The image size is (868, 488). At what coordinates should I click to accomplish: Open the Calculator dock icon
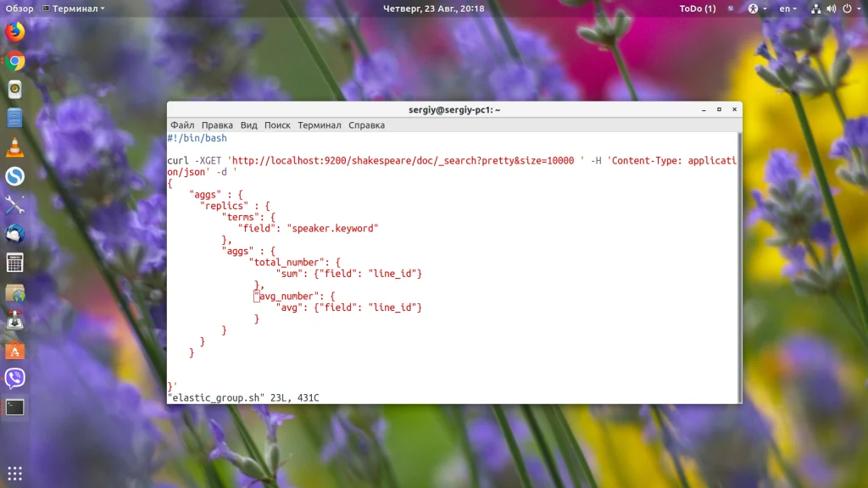click(15, 263)
